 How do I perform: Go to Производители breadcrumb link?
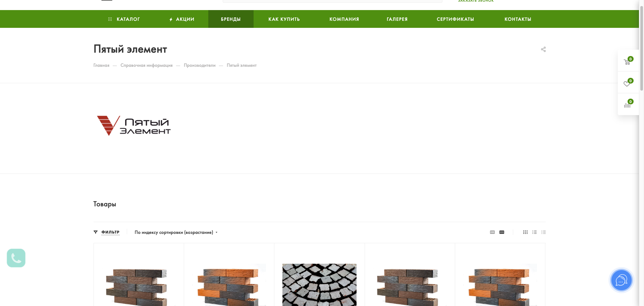point(200,65)
